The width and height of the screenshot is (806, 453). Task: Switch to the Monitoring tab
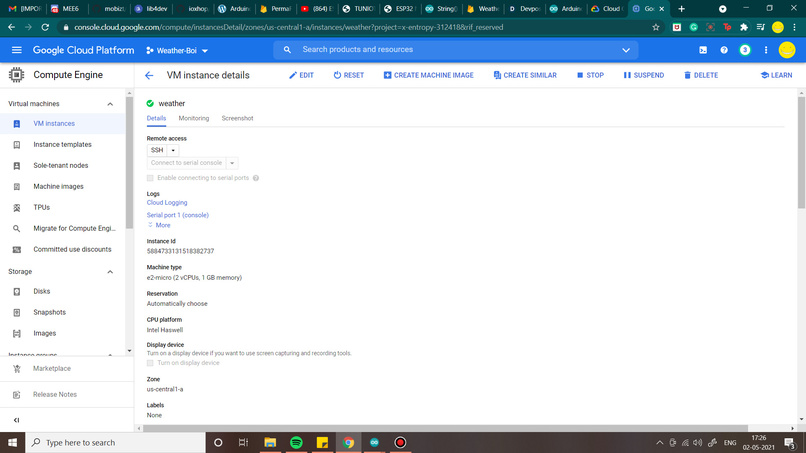point(194,118)
